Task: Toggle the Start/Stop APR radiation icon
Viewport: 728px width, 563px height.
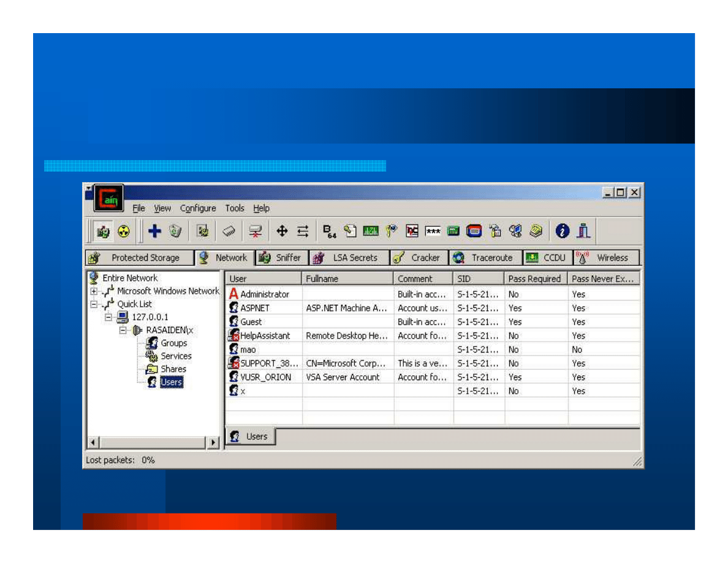Action: pos(125,231)
